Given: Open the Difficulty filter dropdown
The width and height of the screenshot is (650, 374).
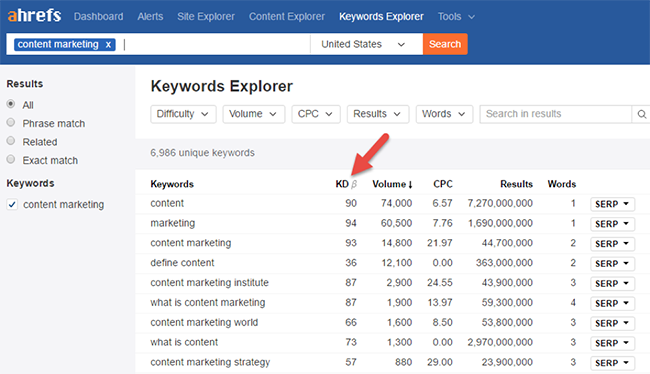Looking at the screenshot, I should click(x=183, y=114).
